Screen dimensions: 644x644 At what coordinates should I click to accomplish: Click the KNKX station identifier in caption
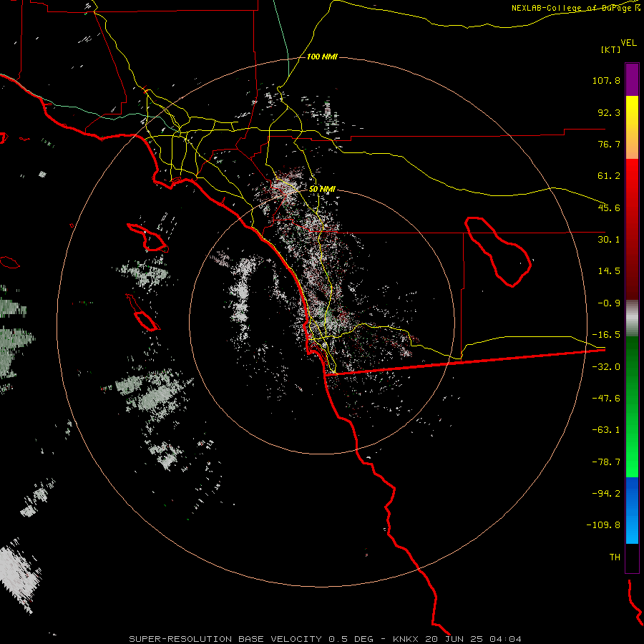tap(406, 639)
